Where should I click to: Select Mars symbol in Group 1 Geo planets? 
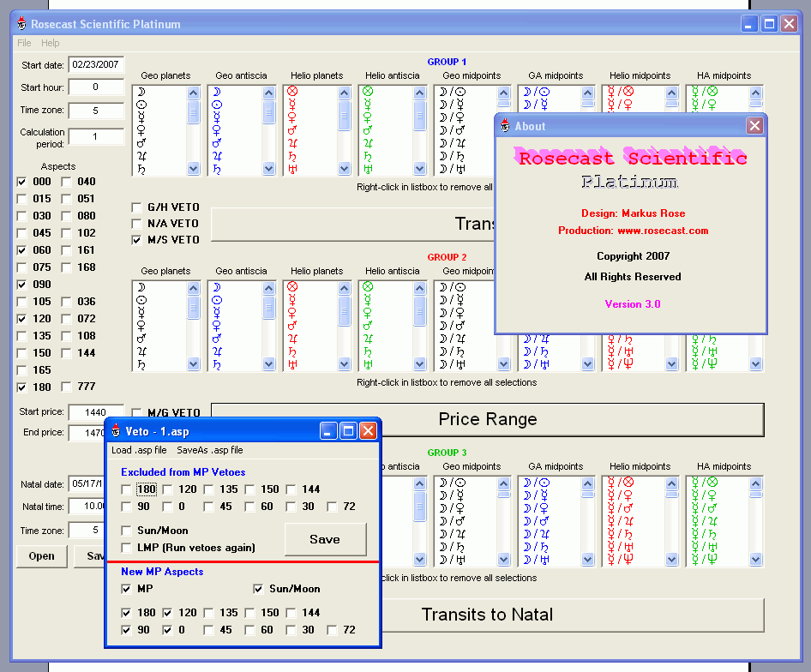[x=141, y=143]
